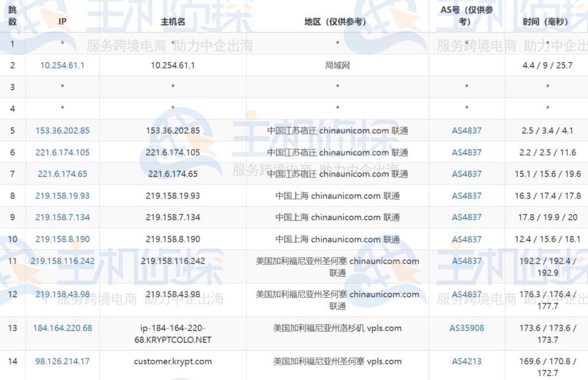Click the AS4837 link on hop 5
This screenshot has width=588, height=380.
pyautogui.click(x=467, y=130)
